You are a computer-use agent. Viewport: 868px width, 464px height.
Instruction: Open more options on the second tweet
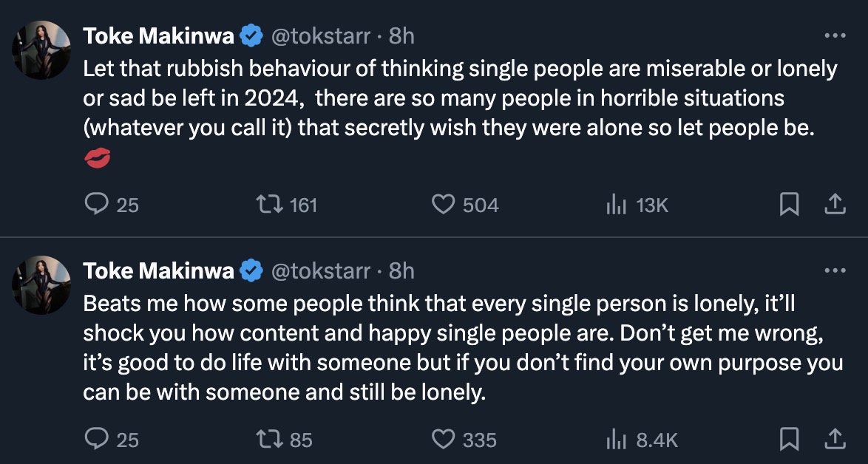tap(834, 271)
